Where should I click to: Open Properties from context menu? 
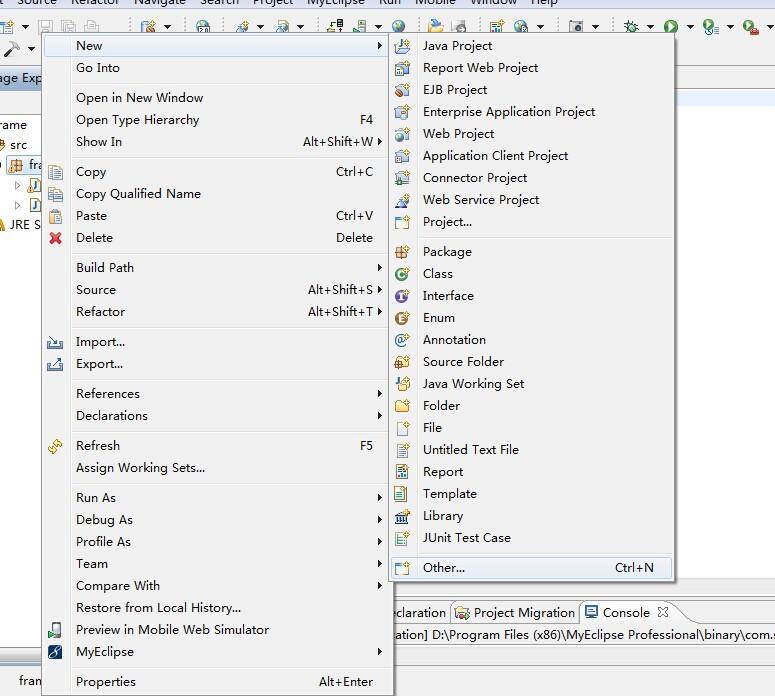(215, 682)
